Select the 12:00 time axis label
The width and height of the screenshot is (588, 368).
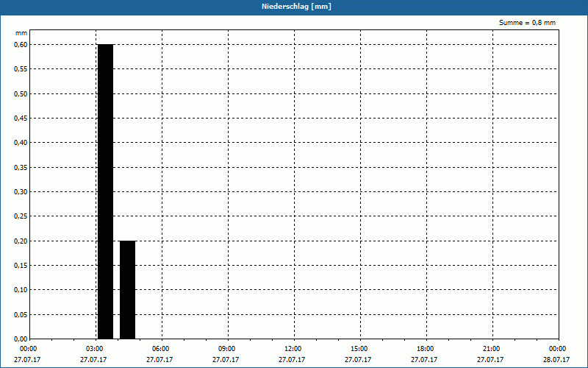tap(293, 349)
